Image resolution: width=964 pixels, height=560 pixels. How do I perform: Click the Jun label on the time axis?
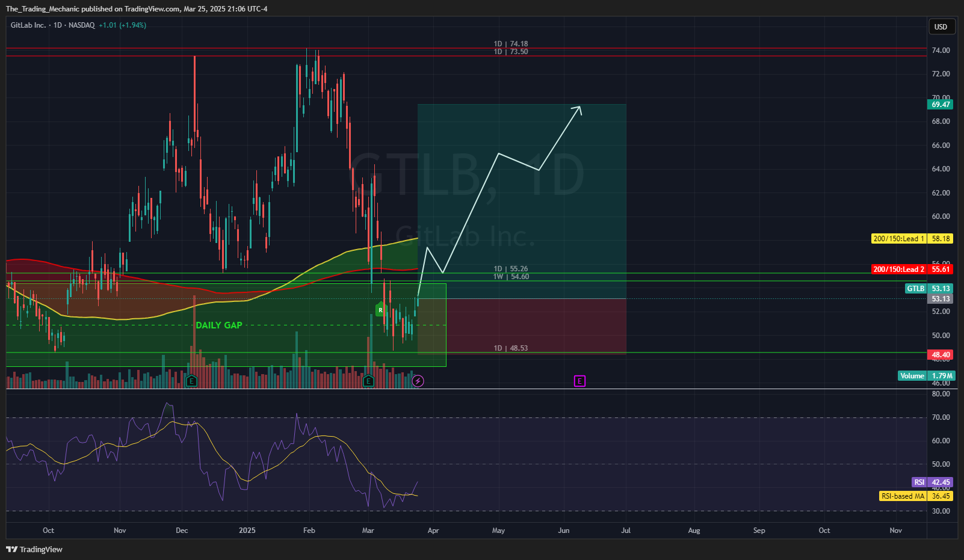(x=564, y=531)
